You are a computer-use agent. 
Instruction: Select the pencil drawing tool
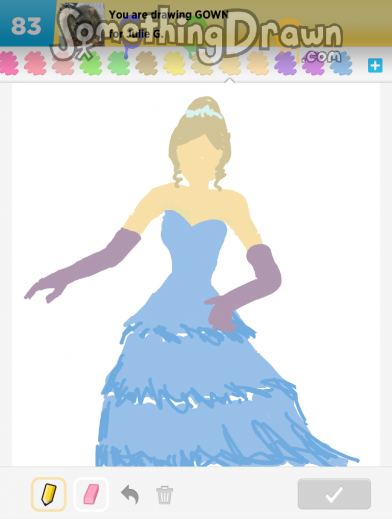coord(49,494)
